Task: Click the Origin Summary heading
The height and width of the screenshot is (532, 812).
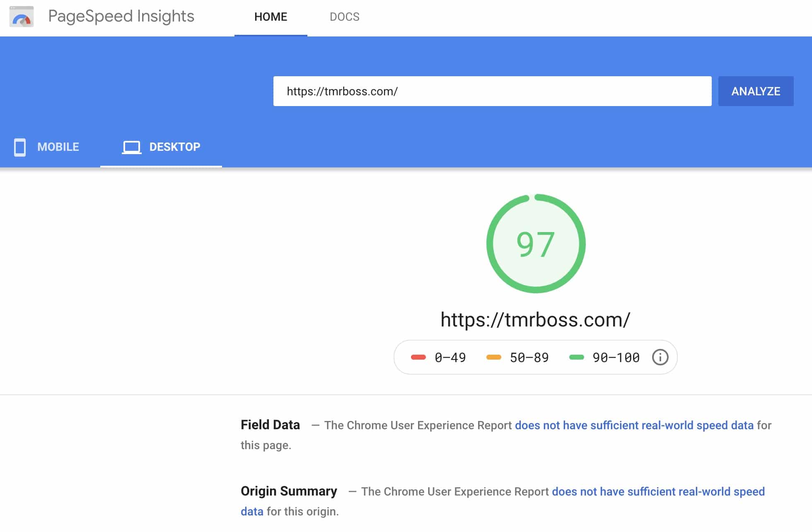Action: 289,491
